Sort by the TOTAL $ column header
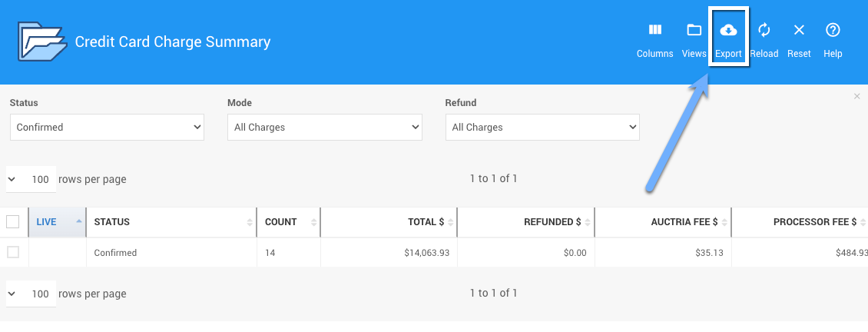868x332 pixels. (426, 222)
